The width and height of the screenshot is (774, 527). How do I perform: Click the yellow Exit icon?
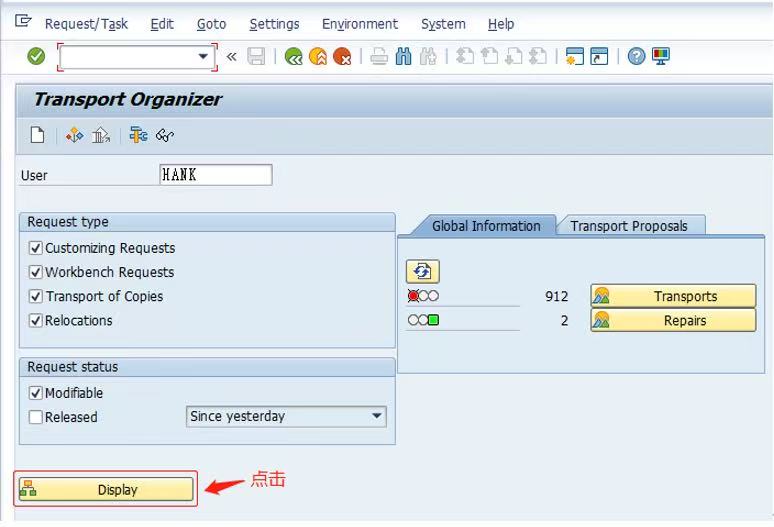pyautogui.click(x=317, y=56)
